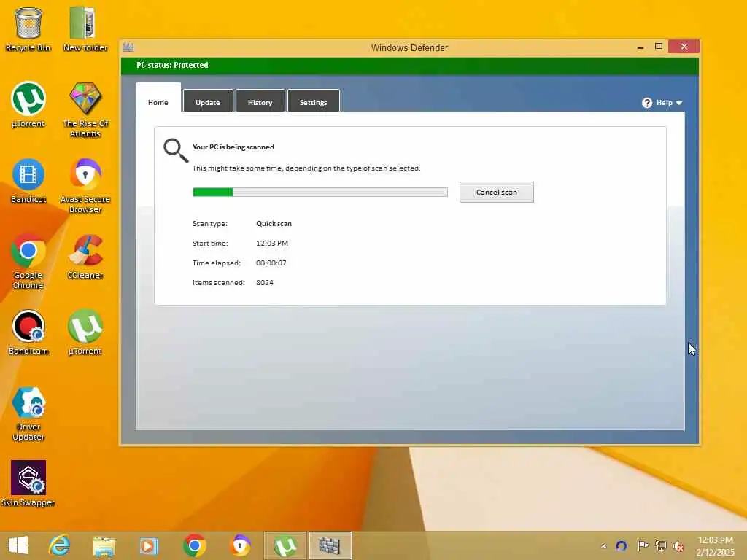Open Avast Secure Browser taskbar icon
This screenshot has width=747, height=560.
click(240, 545)
